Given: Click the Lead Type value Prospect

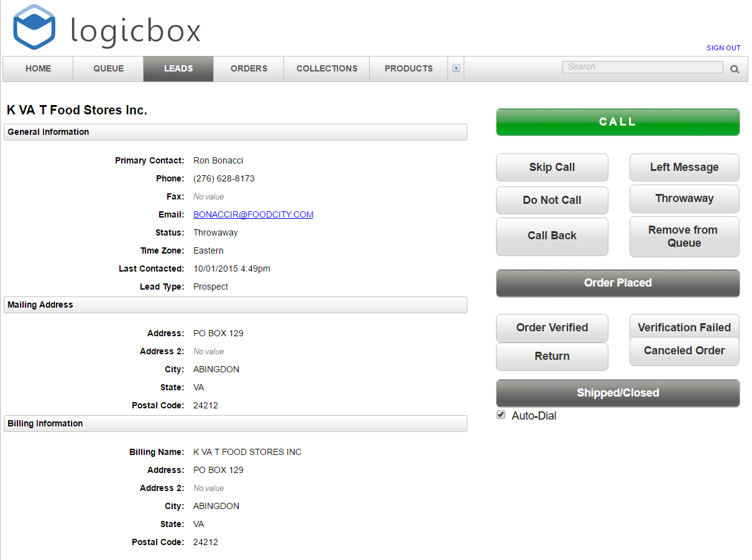Looking at the screenshot, I should click(211, 287).
